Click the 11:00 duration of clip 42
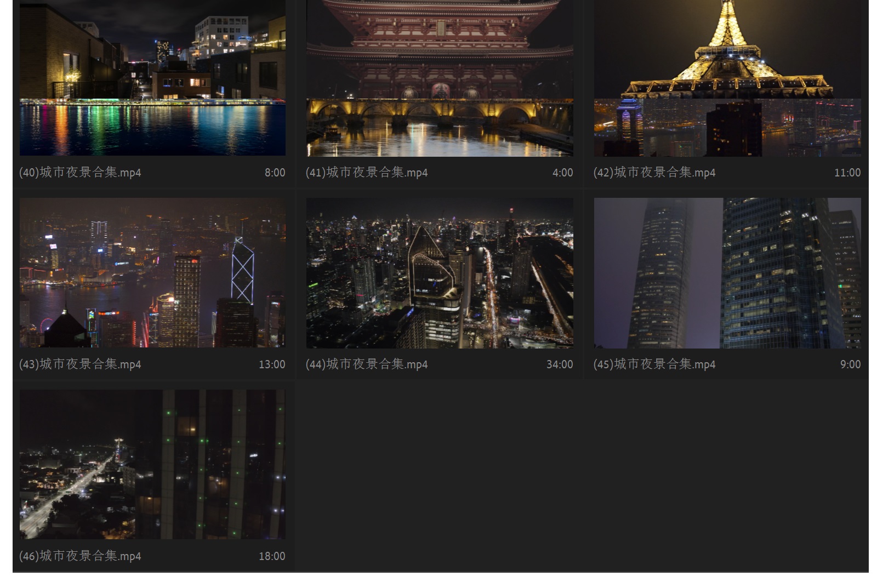The width and height of the screenshot is (877, 588). point(847,173)
